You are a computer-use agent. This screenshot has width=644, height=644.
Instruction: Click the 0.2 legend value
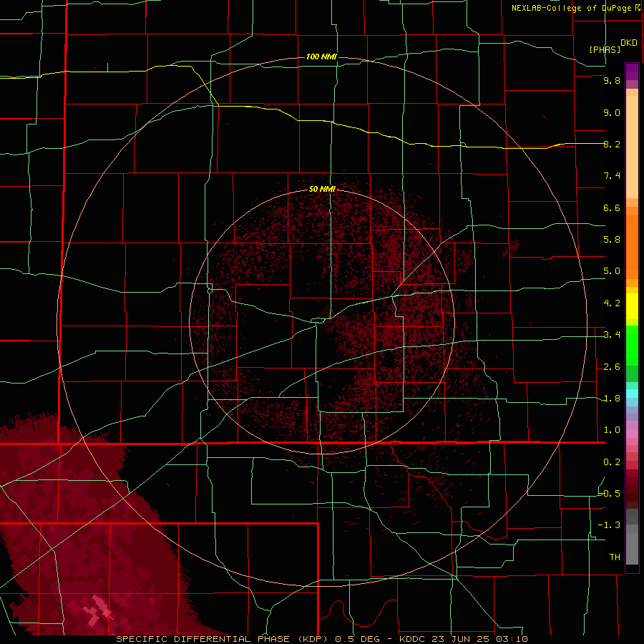tap(612, 462)
